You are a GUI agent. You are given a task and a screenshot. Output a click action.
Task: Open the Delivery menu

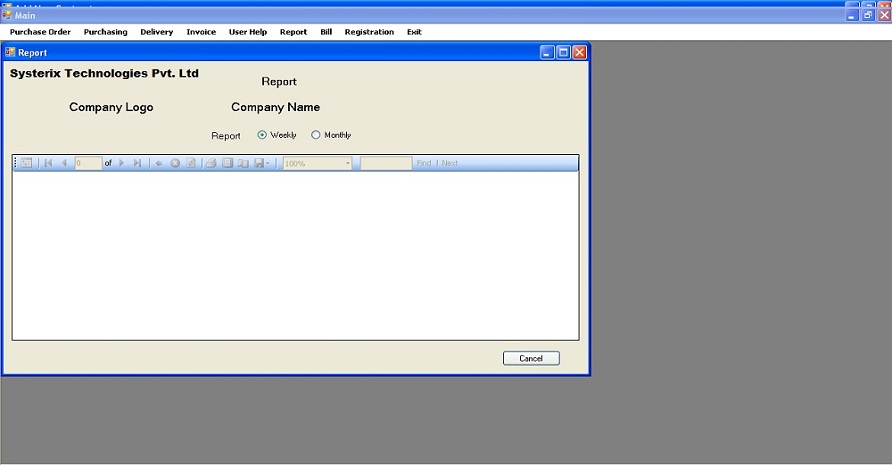click(x=156, y=32)
